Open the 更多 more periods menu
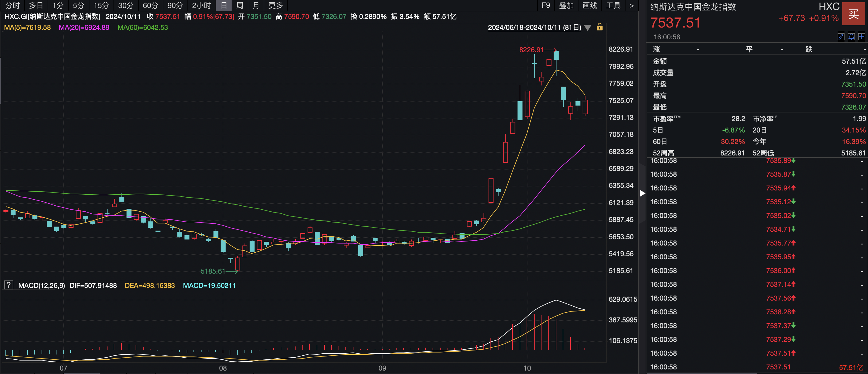The image size is (868, 374). 276,5
